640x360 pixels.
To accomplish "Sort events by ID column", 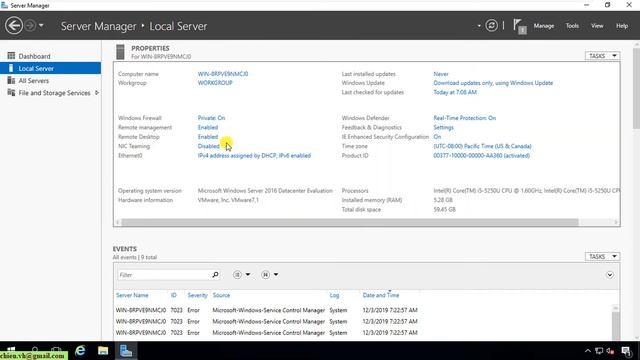I will (x=173, y=295).
